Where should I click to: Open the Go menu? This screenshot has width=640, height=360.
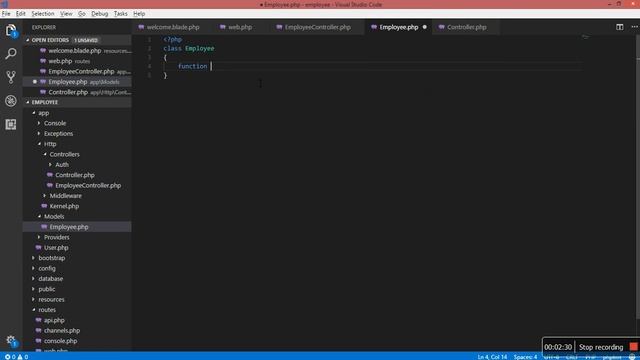pos(82,13)
